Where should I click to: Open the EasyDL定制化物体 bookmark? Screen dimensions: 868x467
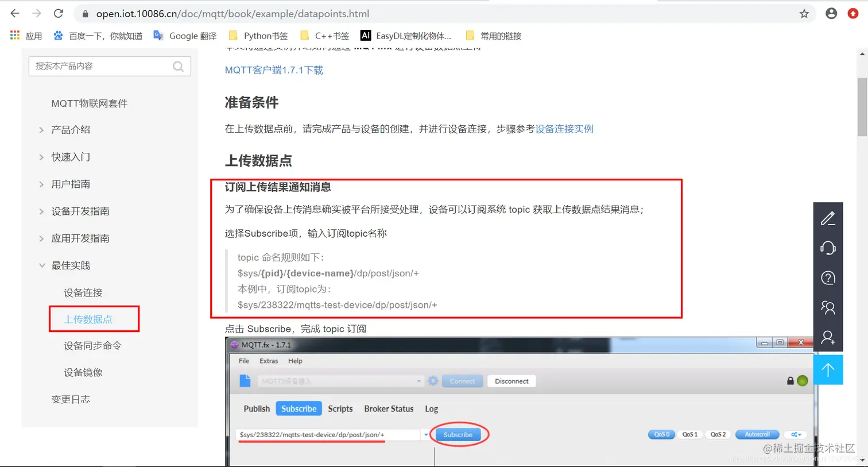click(x=406, y=36)
